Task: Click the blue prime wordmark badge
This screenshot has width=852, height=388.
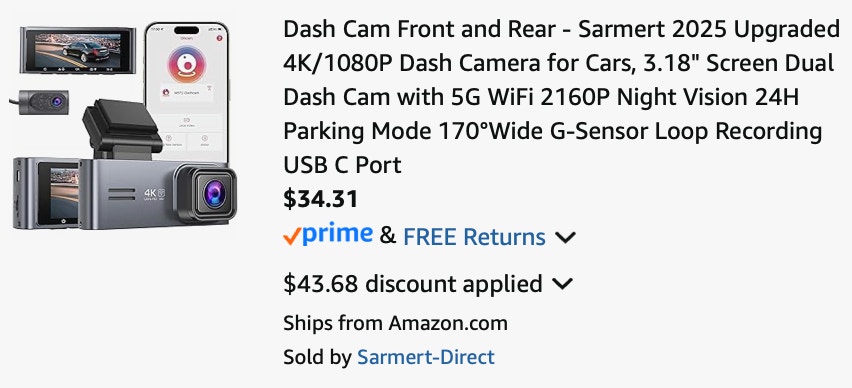Action: pos(337,234)
